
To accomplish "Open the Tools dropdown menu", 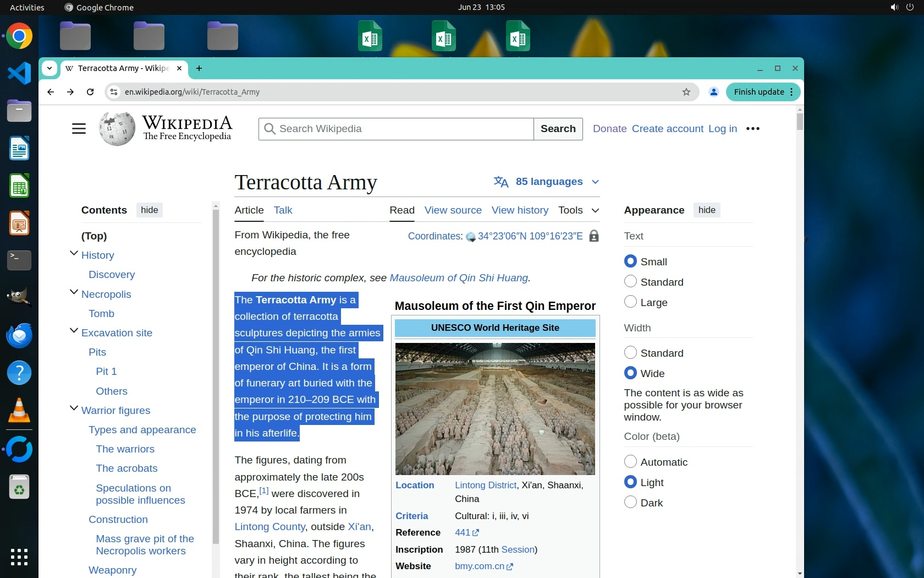I will pos(578,210).
